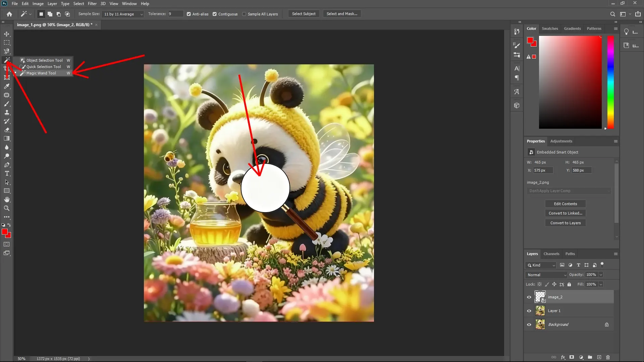Screen dimensions: 644x362
Task: Select the Hand tool
Action: [7, 199]
